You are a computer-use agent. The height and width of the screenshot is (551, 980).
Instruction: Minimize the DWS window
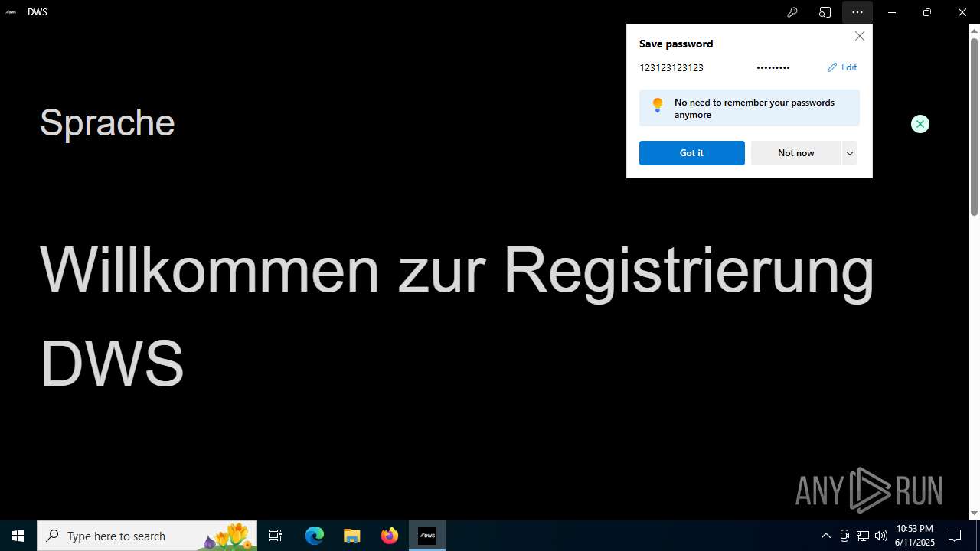pos(892,12)
